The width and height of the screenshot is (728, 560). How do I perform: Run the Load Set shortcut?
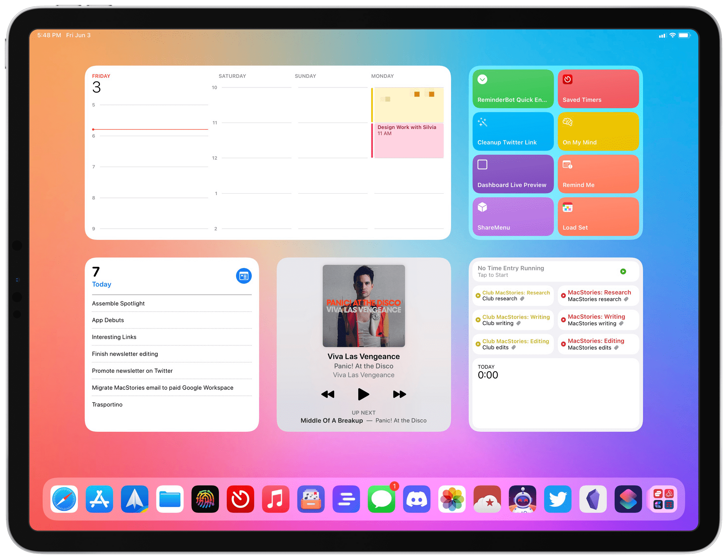[598, 217]
